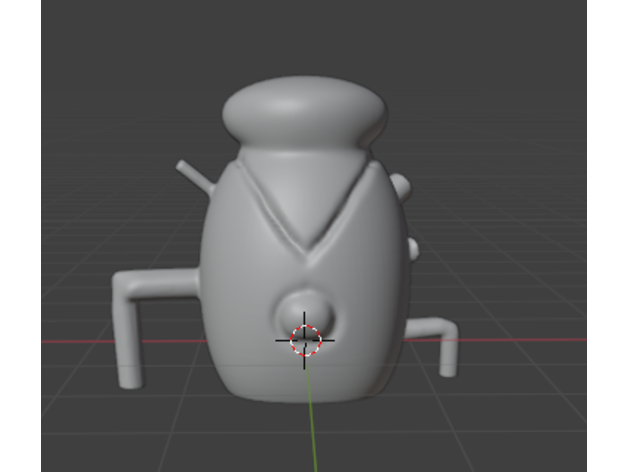Click the thin stick protruding from upper left
628x472 pixels.
coord(193,174)
